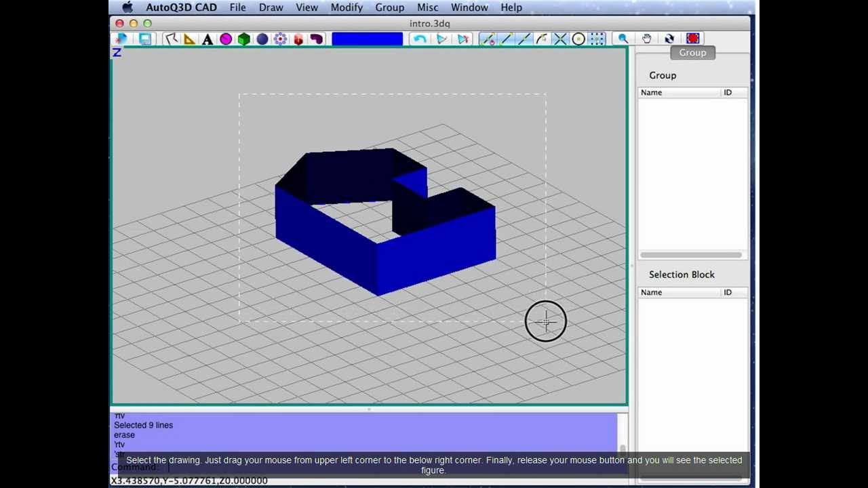Toggle the intersection X snap icon
This screenshot has width=868, height=488.
point(560,39)
